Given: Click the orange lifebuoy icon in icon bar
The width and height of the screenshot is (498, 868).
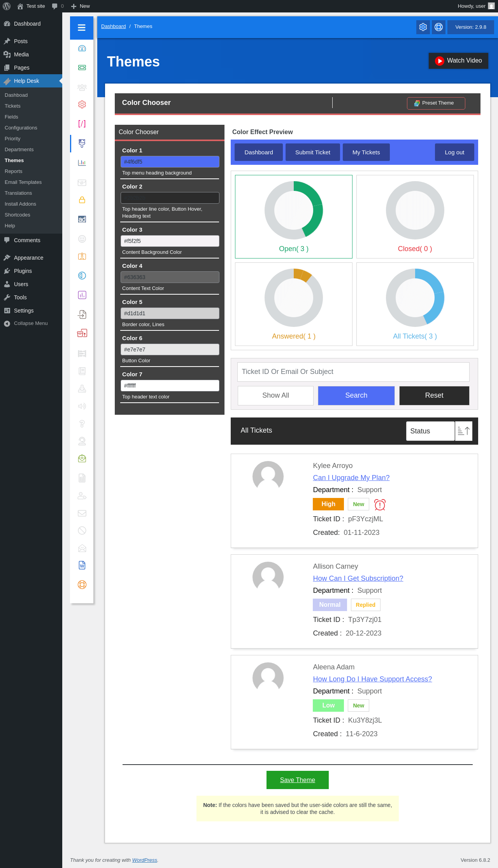Looking at the screenshot, I should (x=82, y=585).
